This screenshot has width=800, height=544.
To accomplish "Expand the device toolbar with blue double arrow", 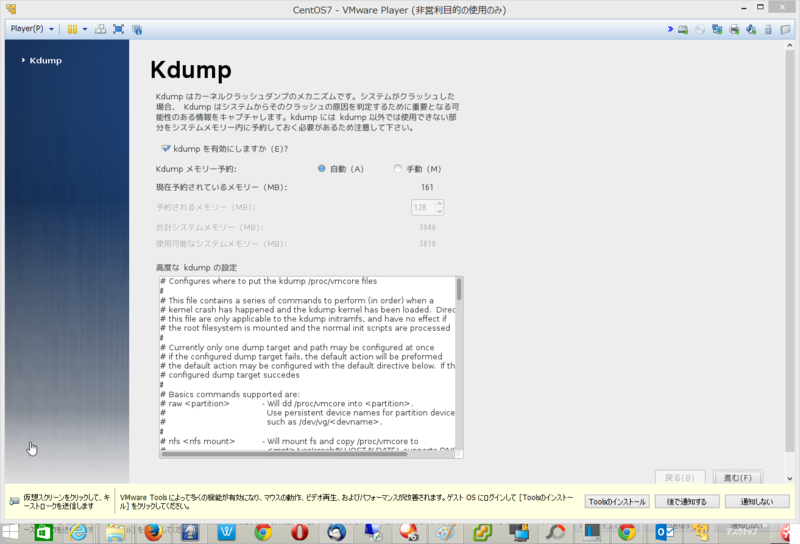I will point(670,29).
